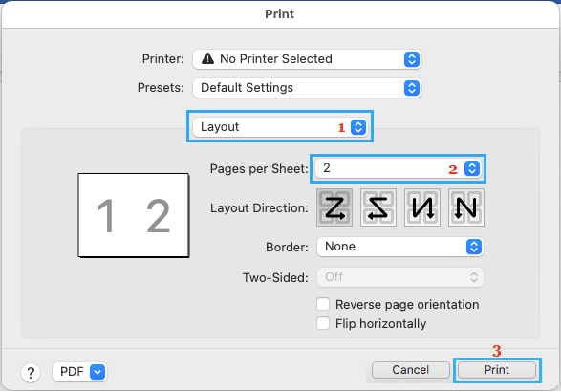Click the Pages per Sheet label
The height and width of the screenshot is (392, 561).
point(259,168)
